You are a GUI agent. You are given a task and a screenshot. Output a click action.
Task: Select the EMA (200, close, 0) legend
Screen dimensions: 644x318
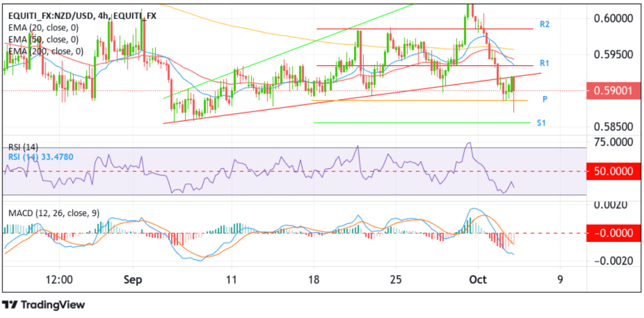45,52
